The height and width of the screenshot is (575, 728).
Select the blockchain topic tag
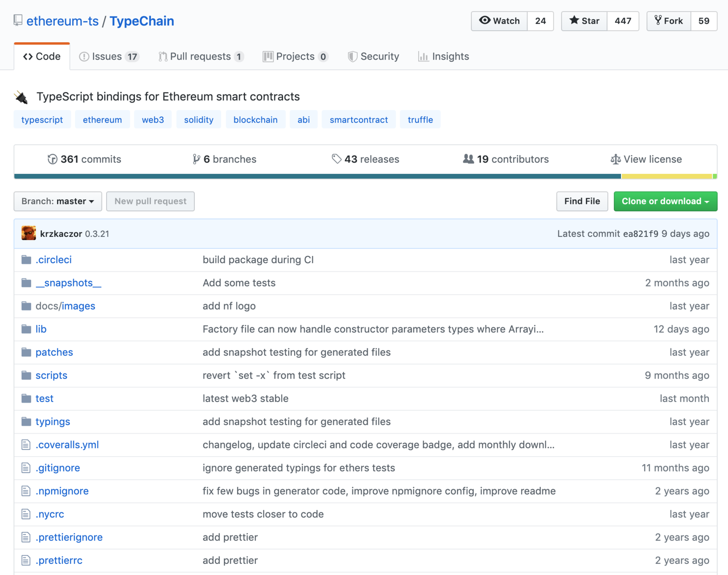pyautogui.click(x=255, y=120)
